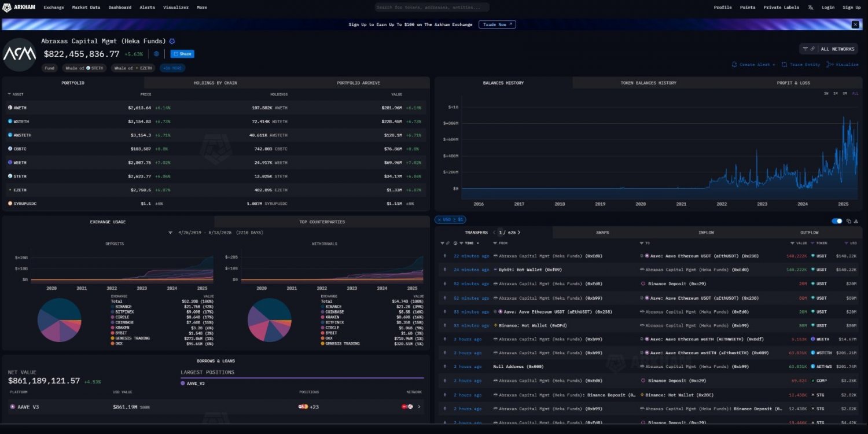Open the language translation selector icon
The height and width of the screenshot is (434, 868).
point(810,8)
